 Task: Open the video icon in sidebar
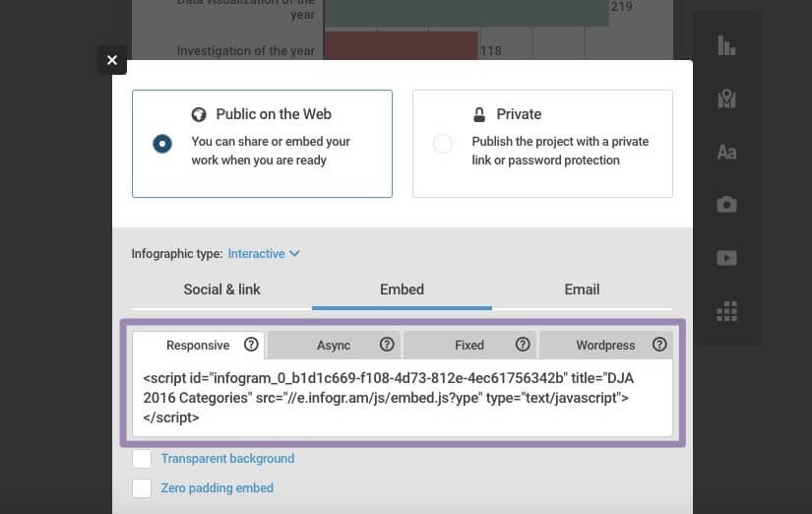pos(726,258)
